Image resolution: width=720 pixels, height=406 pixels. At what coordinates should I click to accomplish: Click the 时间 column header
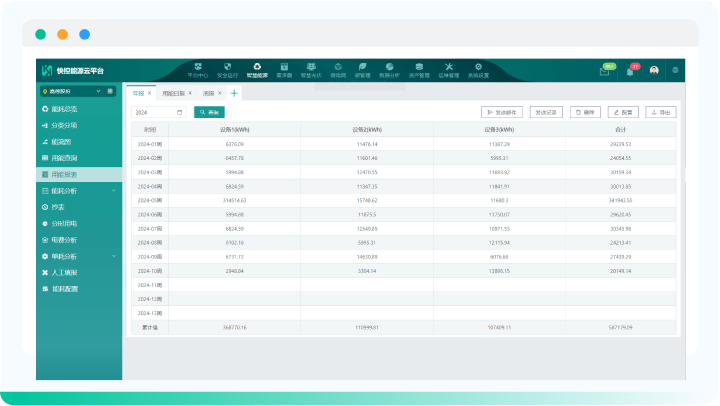click(150, 130)
